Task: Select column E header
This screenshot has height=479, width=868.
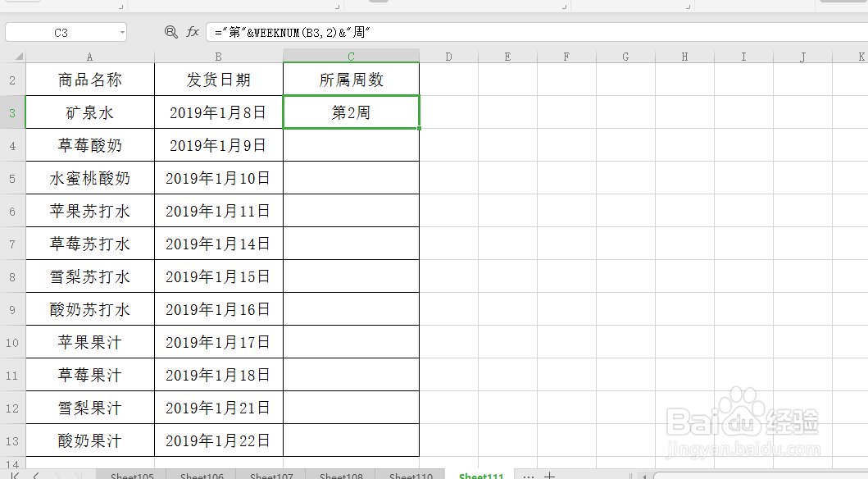Action: click(507, 56)
